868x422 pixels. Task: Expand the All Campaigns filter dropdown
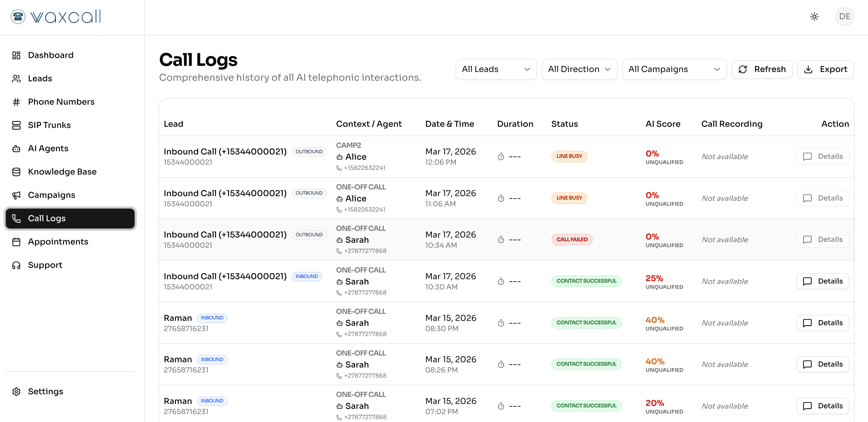pos(674,69)
